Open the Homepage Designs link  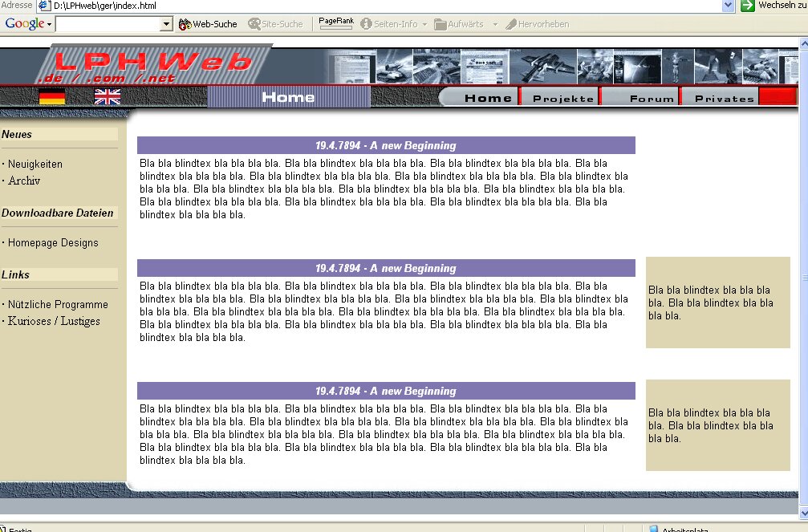[x=53, y=243]
